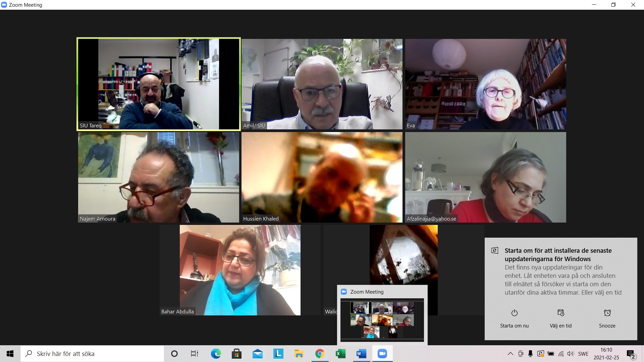The width and height of the screenshot is (644, 362).
Task: Open Microsoft Store from the taskbar
Action: pyautogui.click(x=236, y=354)
